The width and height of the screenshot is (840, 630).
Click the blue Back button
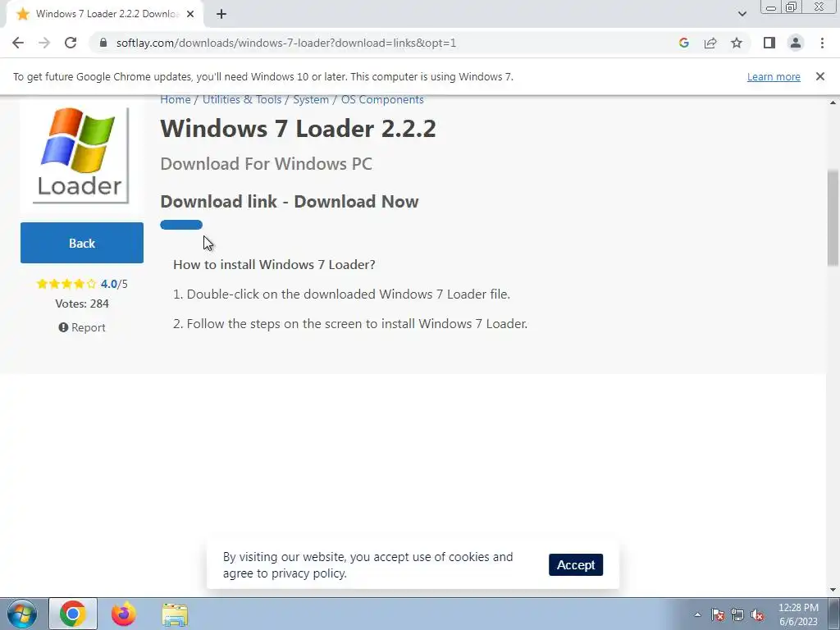[82, 243]
